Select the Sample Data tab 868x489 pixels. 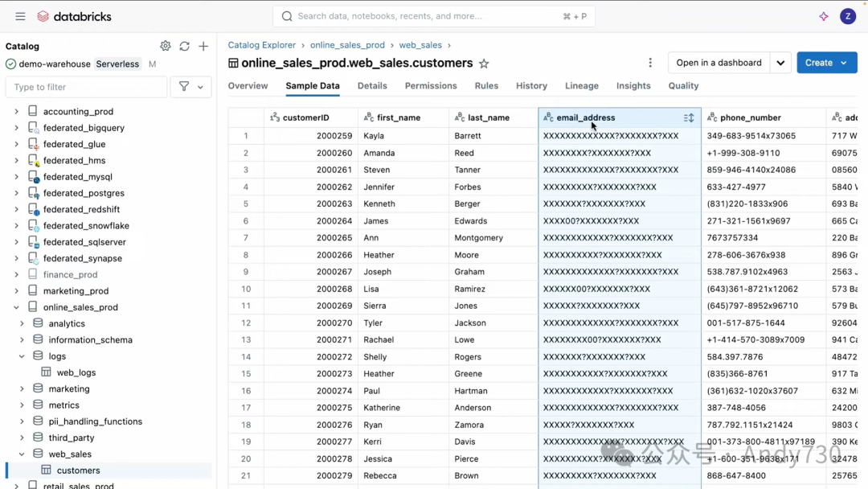[x=313, y=86]
